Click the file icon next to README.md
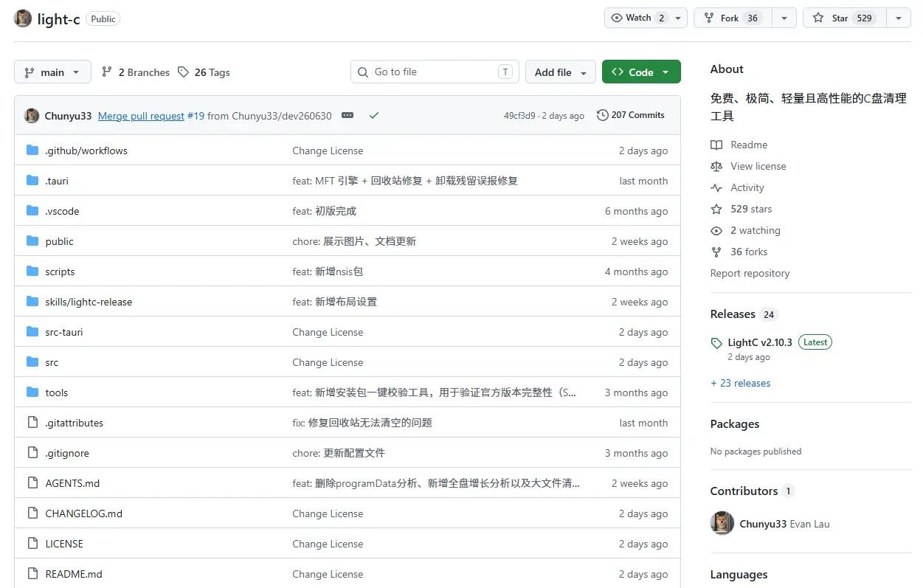This screenshot has height=588, width=923. (x=32, y=574)
